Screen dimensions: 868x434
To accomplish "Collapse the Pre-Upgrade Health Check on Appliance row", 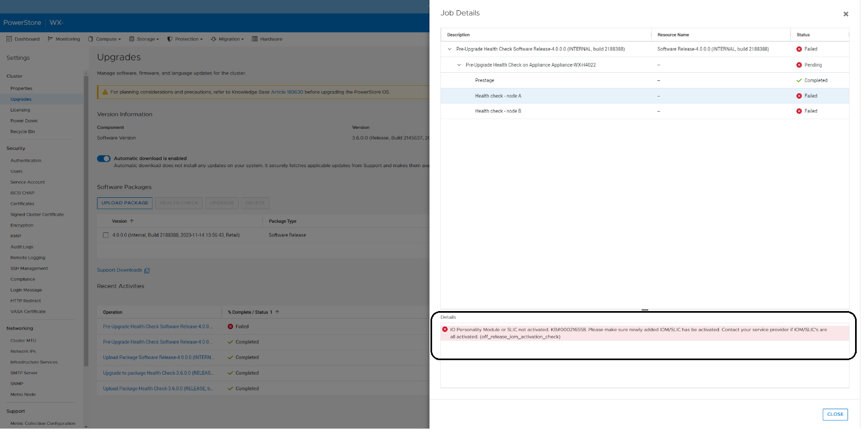I will click(459, 65).
